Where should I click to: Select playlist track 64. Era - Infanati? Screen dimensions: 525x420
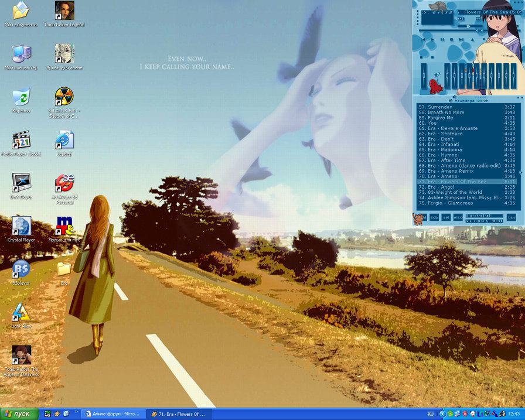tap(467, 145)
